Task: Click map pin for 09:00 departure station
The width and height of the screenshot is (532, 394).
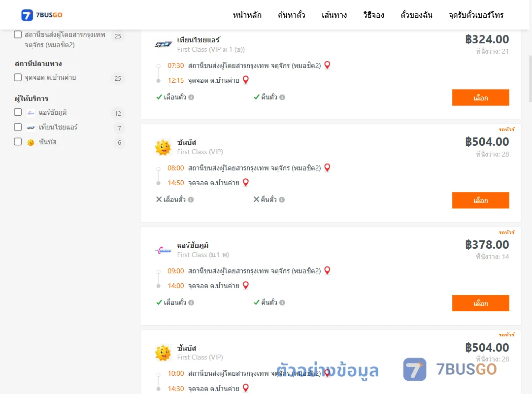Action: [x=327, y=270]
